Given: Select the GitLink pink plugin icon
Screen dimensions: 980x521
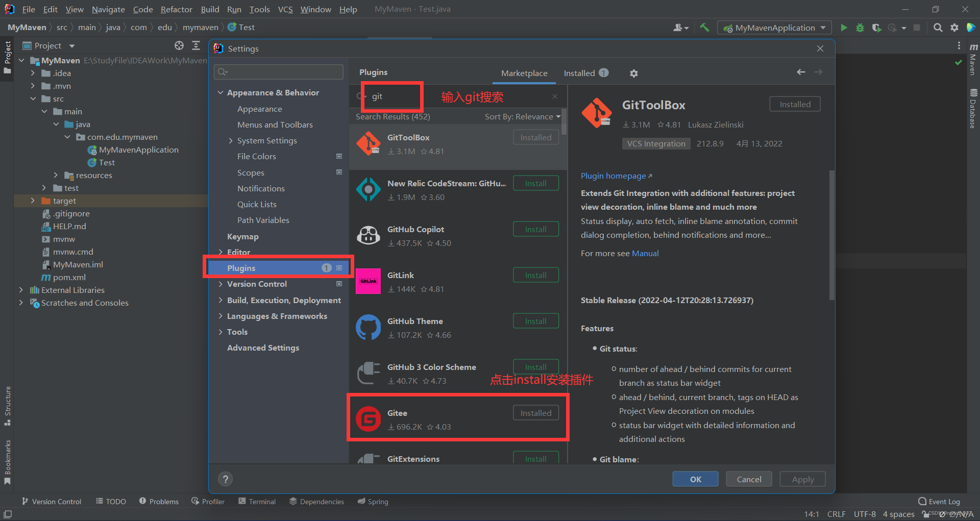Looking at the screenshot, I should click(368, 281).
